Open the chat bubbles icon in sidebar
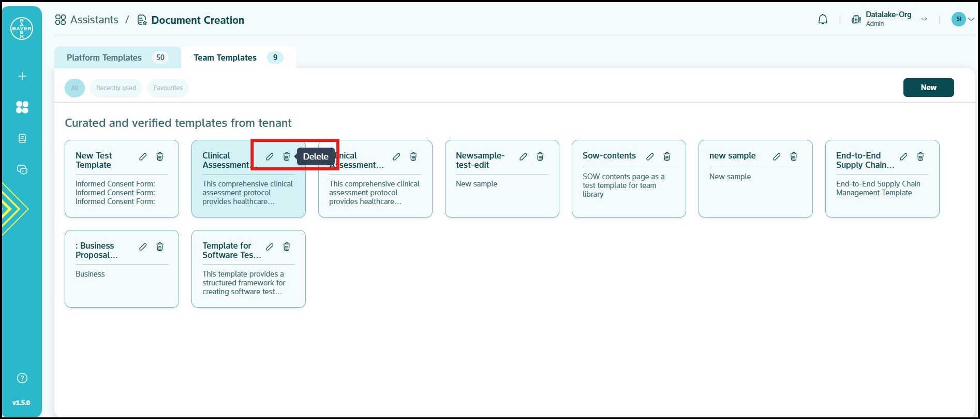The image size is (980, 419). click(x=22, y=169)
